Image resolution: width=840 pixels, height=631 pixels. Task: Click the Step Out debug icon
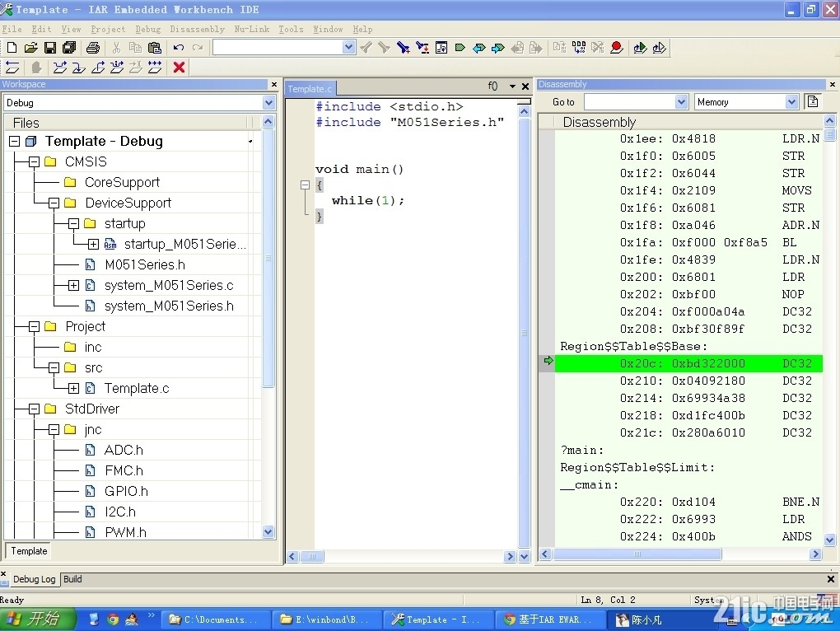point(98,67)
